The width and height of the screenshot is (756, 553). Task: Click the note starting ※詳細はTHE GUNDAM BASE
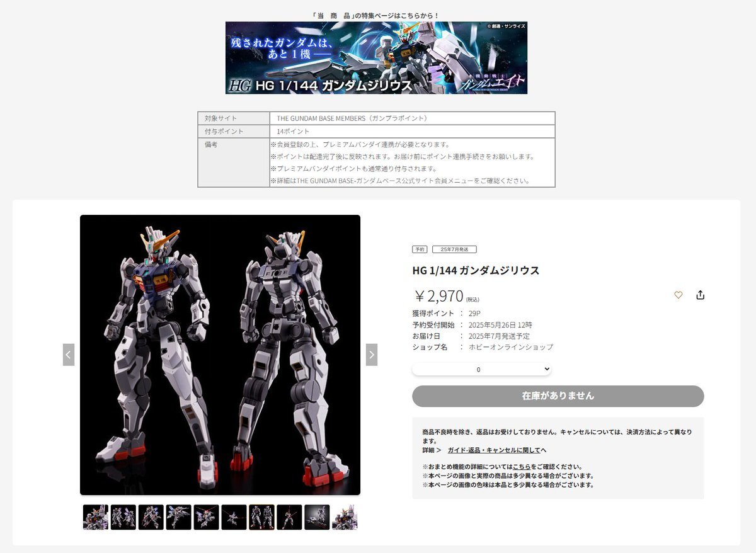click(x=400, y=181)
